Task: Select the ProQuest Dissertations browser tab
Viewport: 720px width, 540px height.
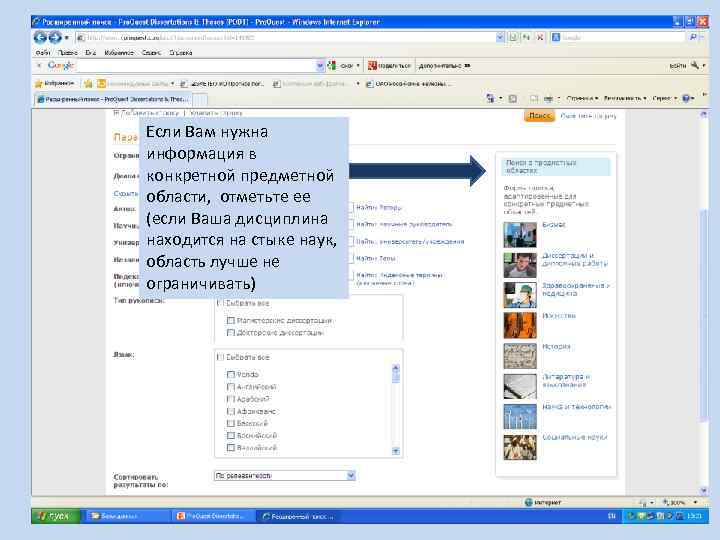Action: [x=112, y=99]
